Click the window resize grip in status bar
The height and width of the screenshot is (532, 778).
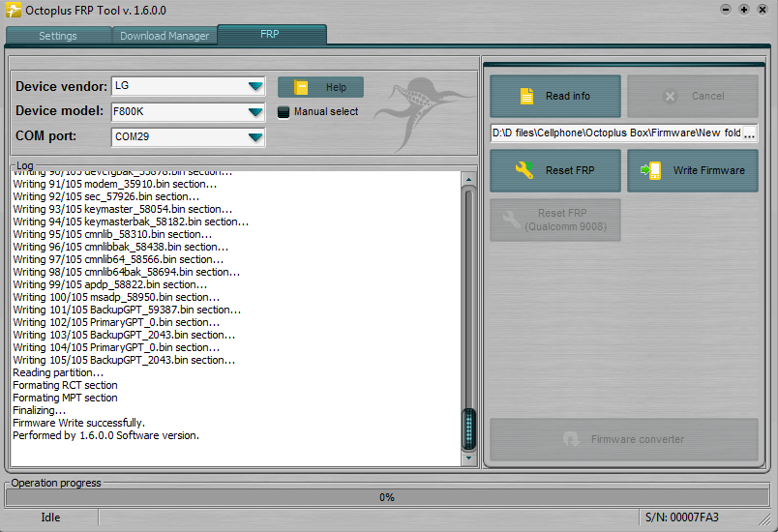(x=764, y=519)
